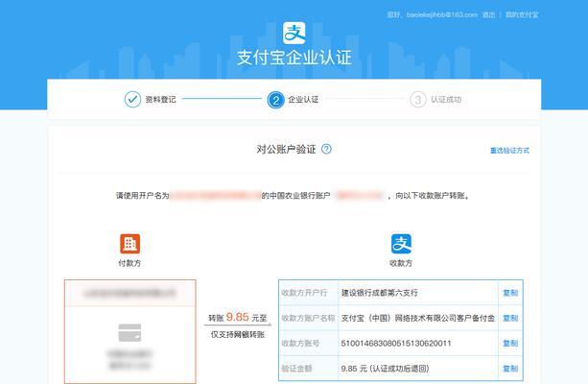The height and width of the screenshot is (384, 588).
Task: Click the account number 51001468308051513620011
Action: tap(396, 343)
